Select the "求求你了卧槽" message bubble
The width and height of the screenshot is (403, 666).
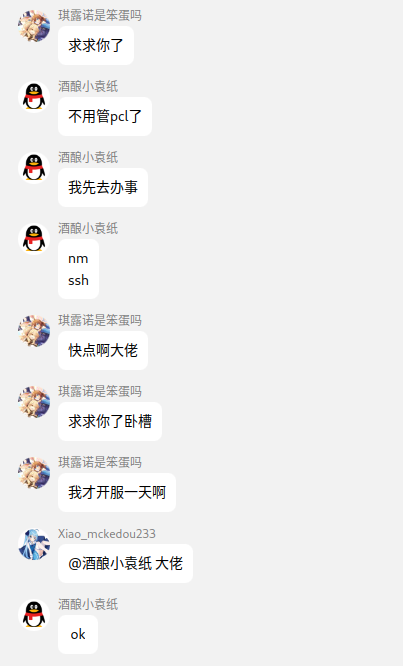coord(110,421)
